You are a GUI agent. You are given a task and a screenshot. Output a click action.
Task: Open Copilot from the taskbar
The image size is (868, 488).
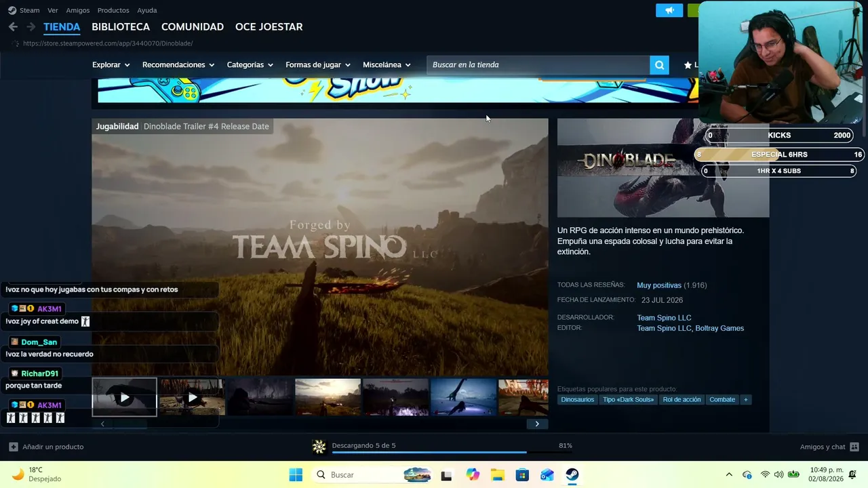point(473,475)
